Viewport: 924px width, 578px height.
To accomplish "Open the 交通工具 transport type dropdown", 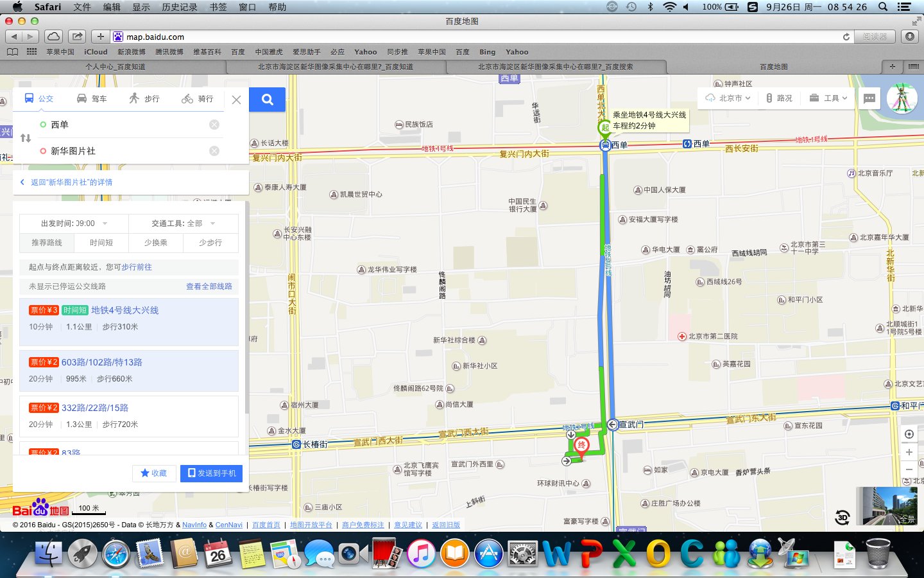I will pyautogui.click(x=184, y=223).
